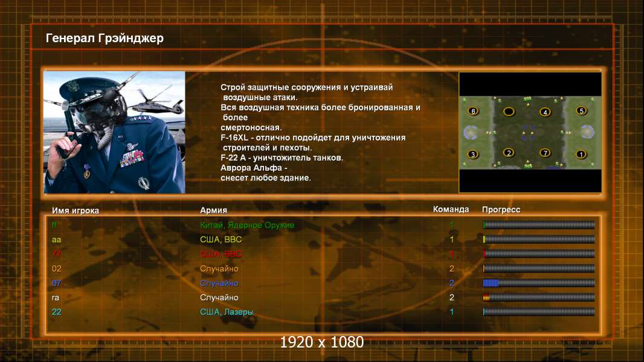Click team number of player 02

pos(452,268)
